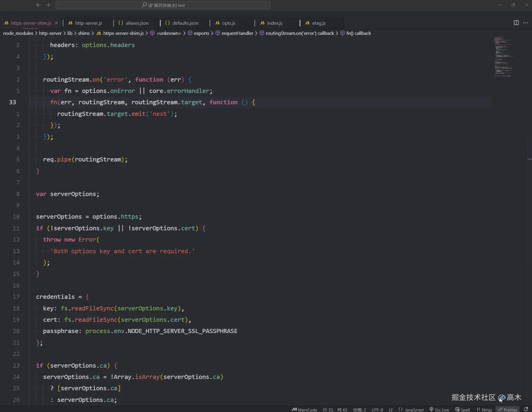
Task: Open the fn() callback breadcrumb
Action: [x=356, y=33]
